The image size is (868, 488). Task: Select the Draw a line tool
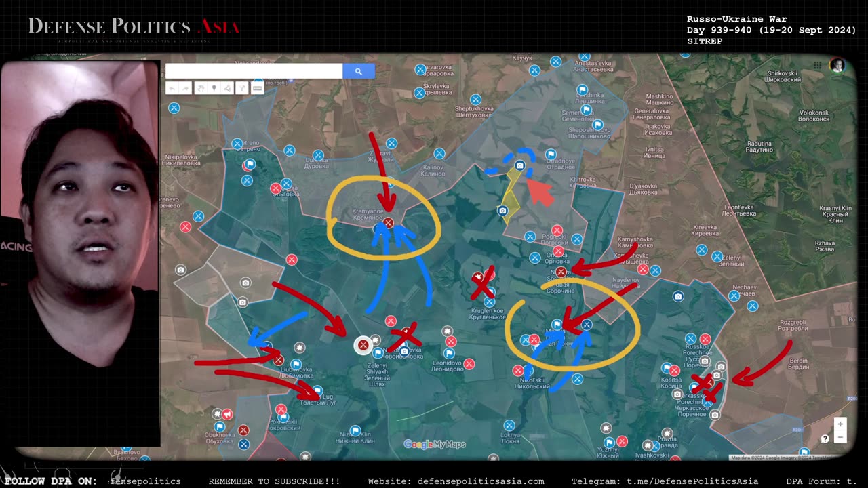227,88
